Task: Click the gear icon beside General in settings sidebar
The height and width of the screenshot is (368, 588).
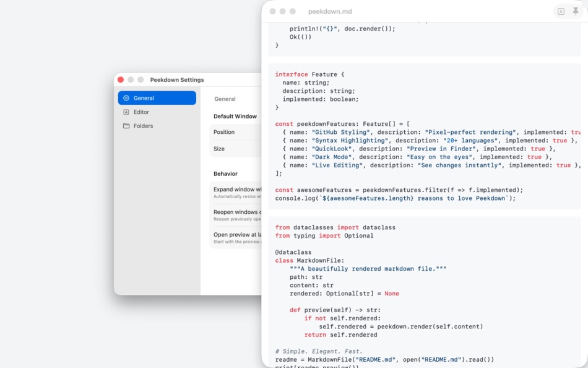Action: coord(127,97)
